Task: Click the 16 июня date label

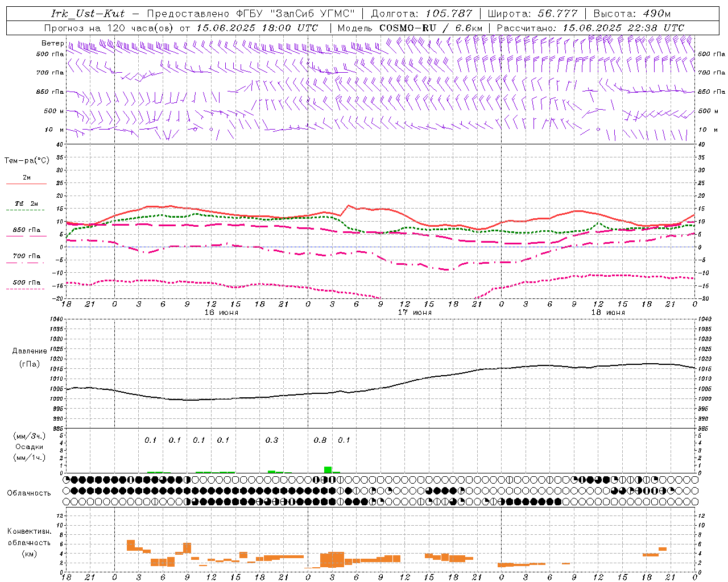Action: click(221, 312)
